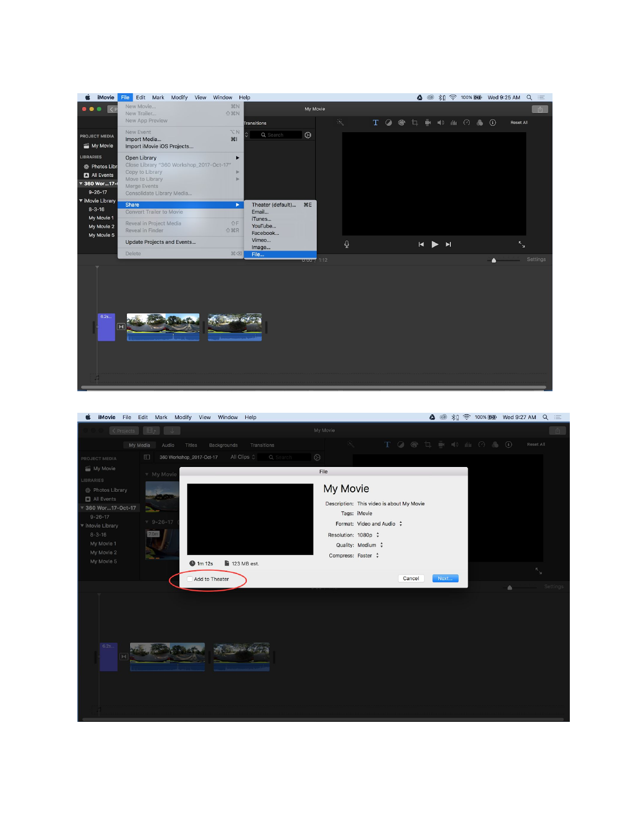Open the color correction palette icon in the 9:25 AM screenshot
The height and width of the screenshot is (834, 644).
(x=401, y=123)
